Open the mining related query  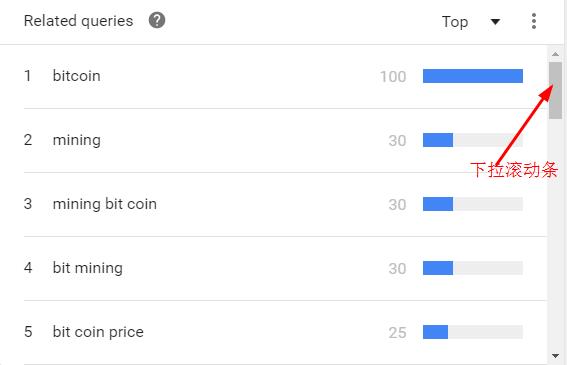tap(77, 140)
